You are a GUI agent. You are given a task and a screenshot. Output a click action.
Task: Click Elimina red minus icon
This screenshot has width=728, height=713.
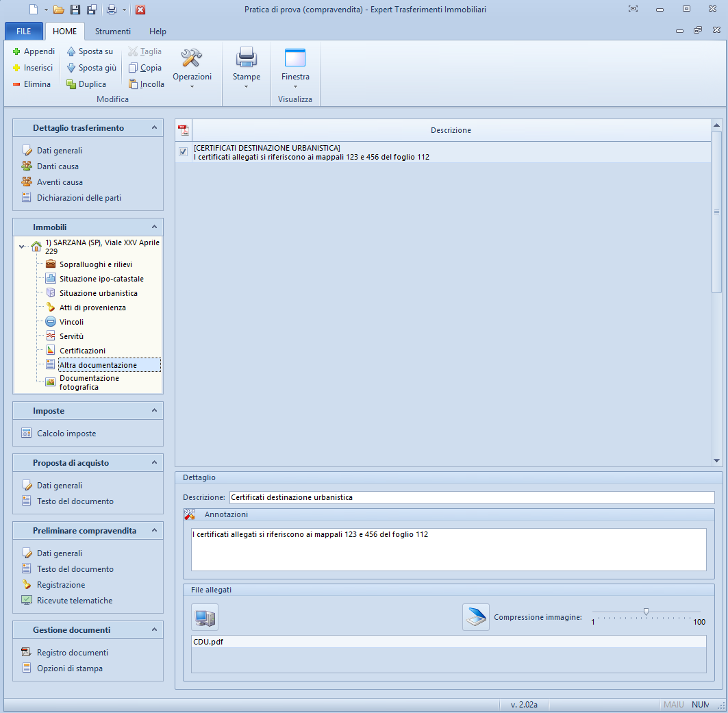17,84
